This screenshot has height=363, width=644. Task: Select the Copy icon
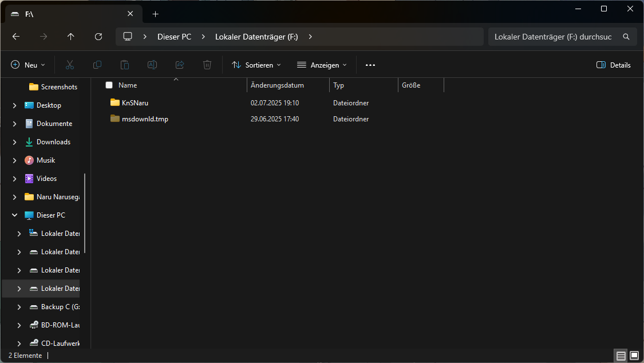pyautogui.click(x=97, y=65)
